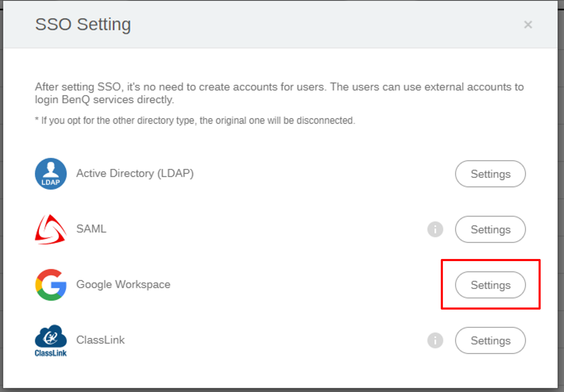Open ClassLink Settings button
This screenshot has width=564, height=392.
click(490, 340)
